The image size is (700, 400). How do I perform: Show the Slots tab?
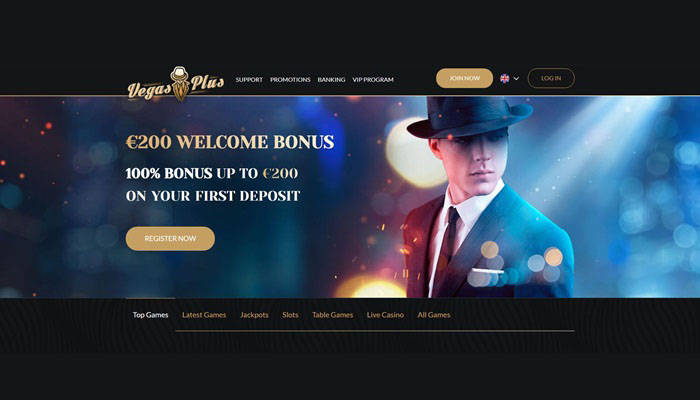point(290,315)
